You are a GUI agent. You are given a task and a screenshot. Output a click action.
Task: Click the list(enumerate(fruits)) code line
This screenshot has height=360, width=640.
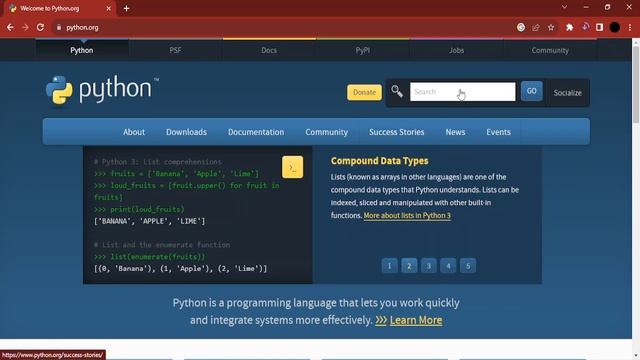[149, 257]
